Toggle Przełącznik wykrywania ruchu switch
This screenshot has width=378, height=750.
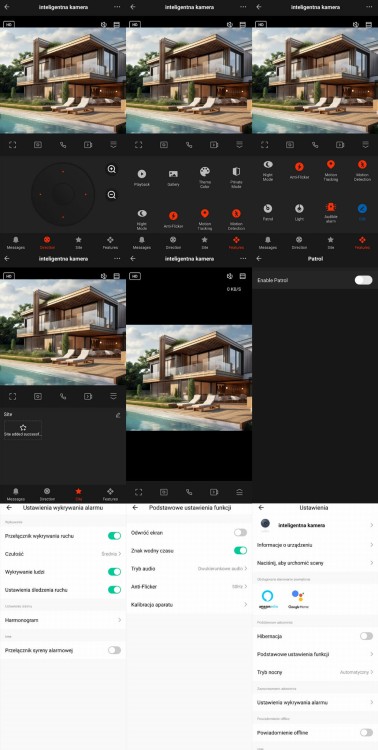click(114, 536)
